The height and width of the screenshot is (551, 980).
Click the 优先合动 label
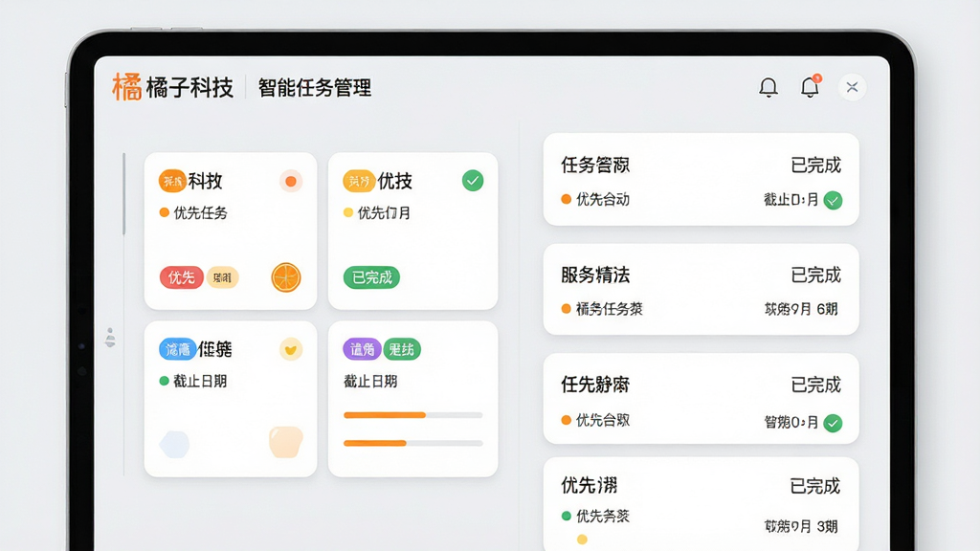point(603,199)
